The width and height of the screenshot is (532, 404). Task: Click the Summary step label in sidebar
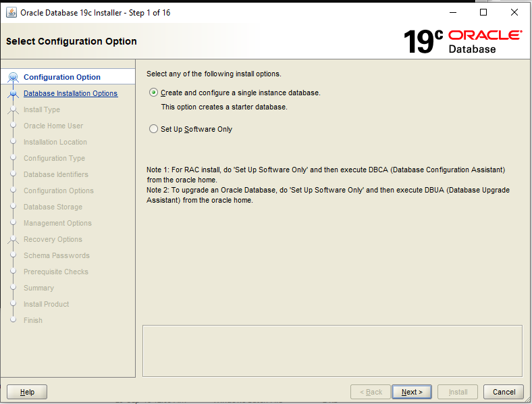click(38, 288)
